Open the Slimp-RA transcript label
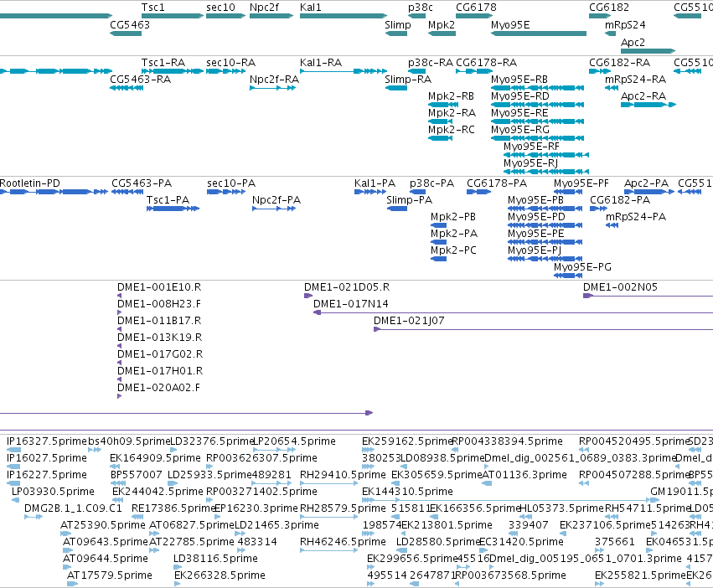The width and height of the screenshot is (713, 588). tap(408, 80)
